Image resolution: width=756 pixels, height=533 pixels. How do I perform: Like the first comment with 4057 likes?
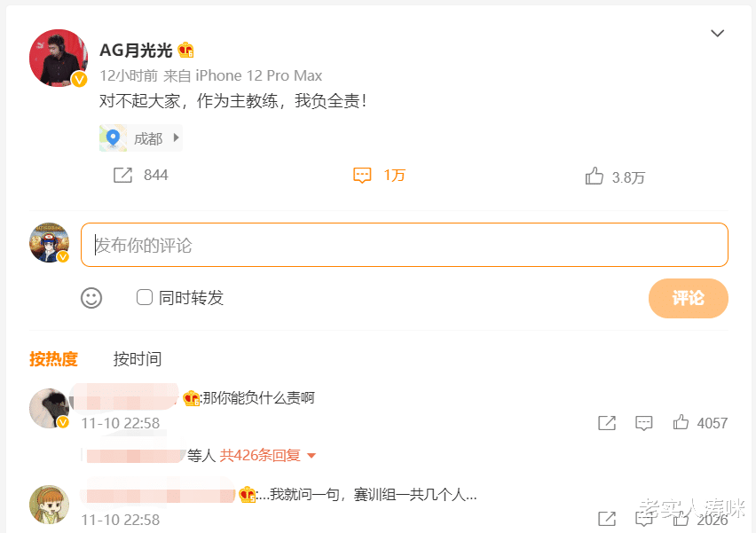click(681, 423)
